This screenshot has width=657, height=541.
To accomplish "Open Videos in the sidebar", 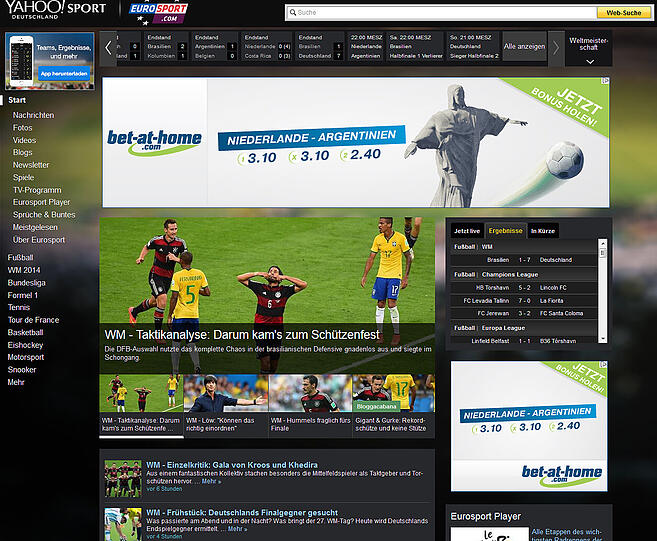I will pos(24,140).
